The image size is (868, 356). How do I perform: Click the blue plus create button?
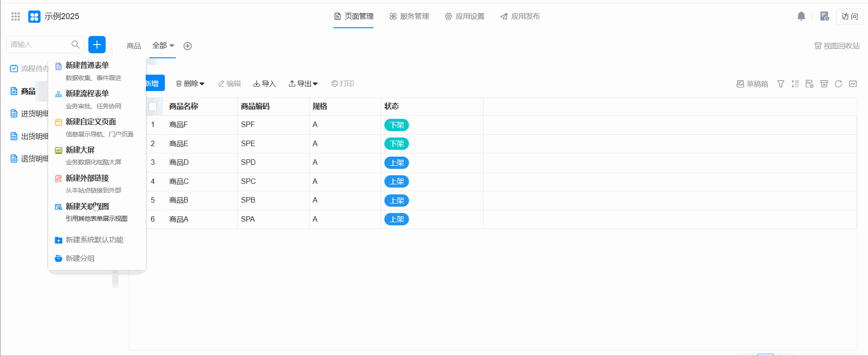click(x=97, y=45)
